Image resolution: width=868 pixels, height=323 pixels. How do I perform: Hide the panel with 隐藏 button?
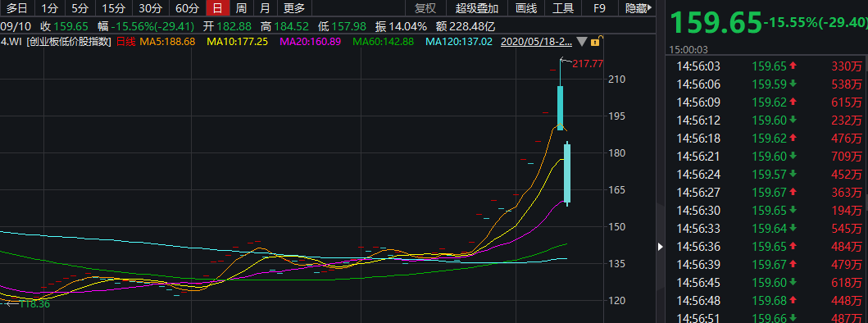(x=638, y=8)
